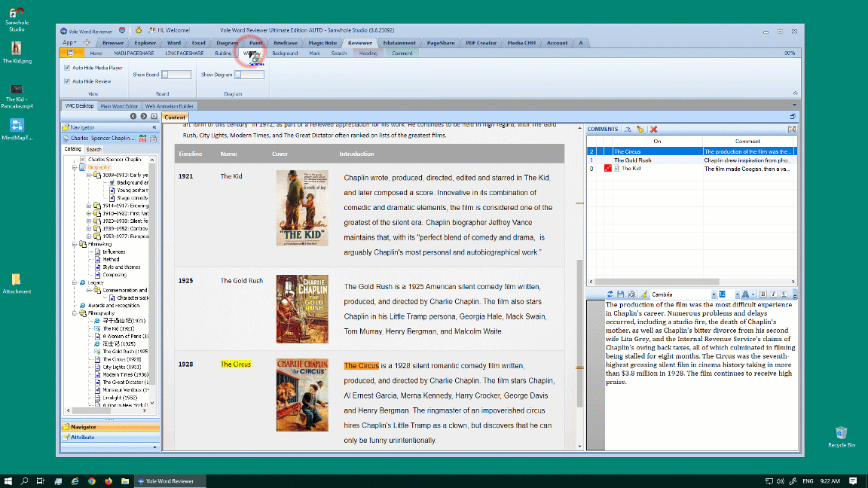
Task: Click the print preview icon in comment editor
Action: pyautogui.click(x=631, y=294)
